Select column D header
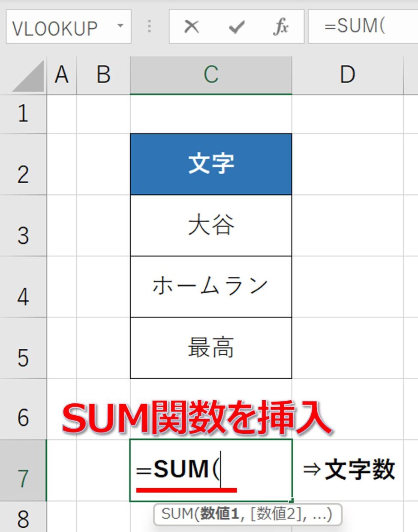The image size is (418, 532). (348, 75)
